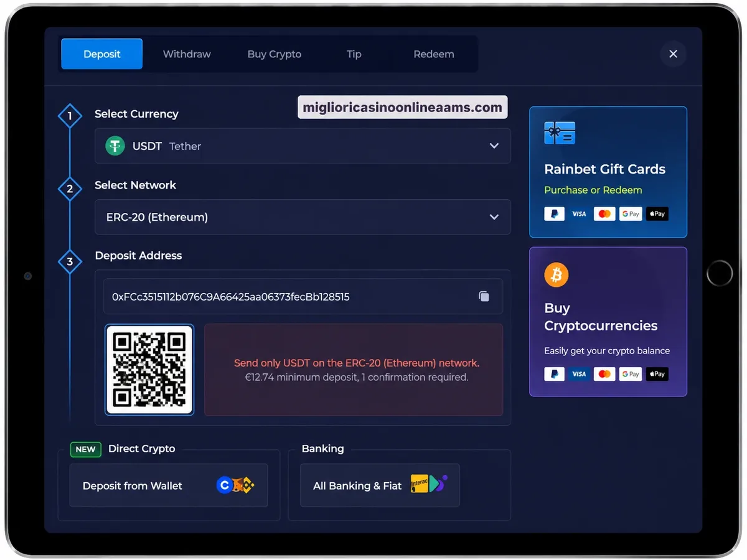Click the Purchase or Redeem link
The height and width of the screenshot is (560, 747).
click(593, 190)
